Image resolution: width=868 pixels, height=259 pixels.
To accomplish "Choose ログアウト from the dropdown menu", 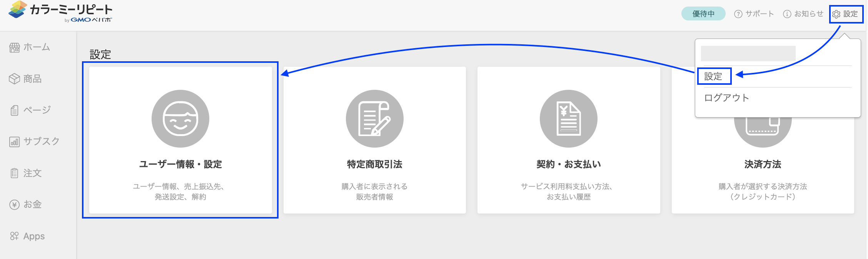I will tap(726, 98).
